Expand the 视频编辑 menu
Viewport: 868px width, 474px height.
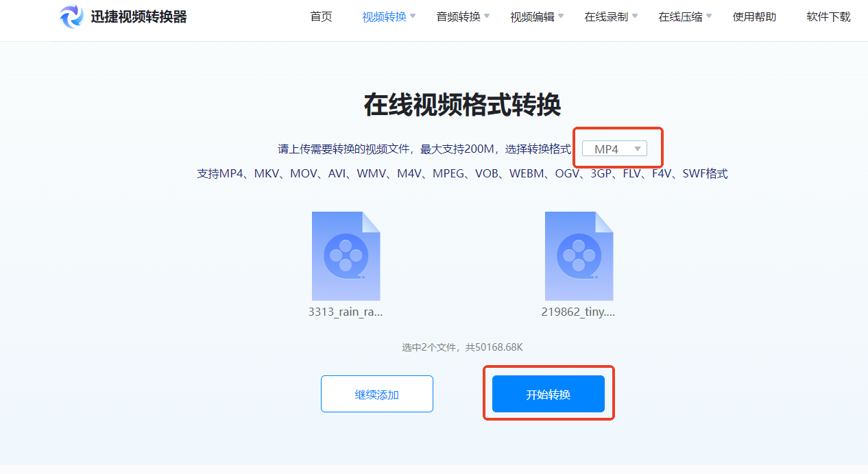tap(532, 17)
